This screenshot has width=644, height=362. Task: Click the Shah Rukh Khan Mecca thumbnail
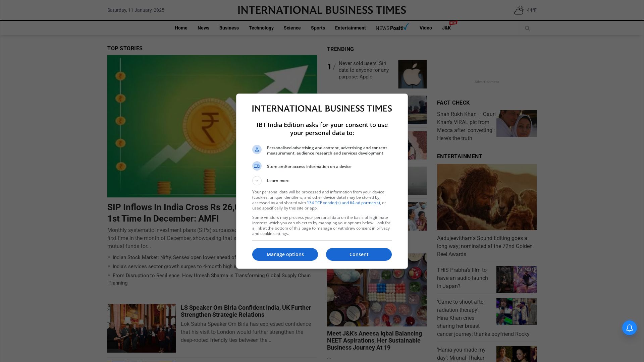[x=517, y=124]
